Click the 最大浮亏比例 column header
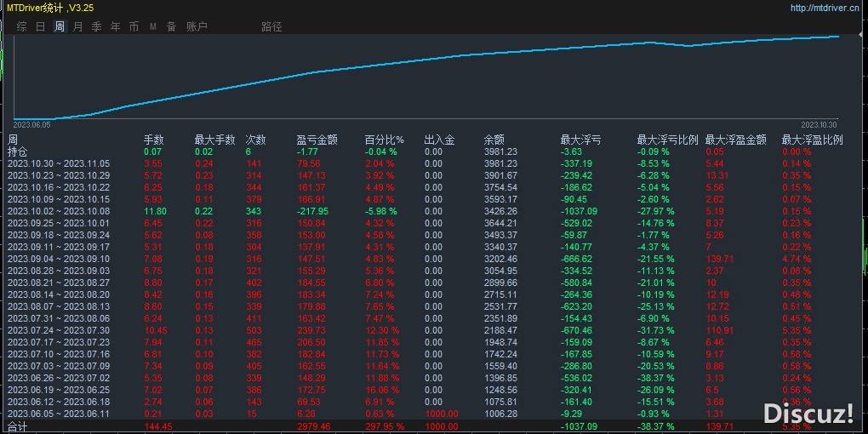This screenshot has width=868, height=434. [x=667, y=140]
